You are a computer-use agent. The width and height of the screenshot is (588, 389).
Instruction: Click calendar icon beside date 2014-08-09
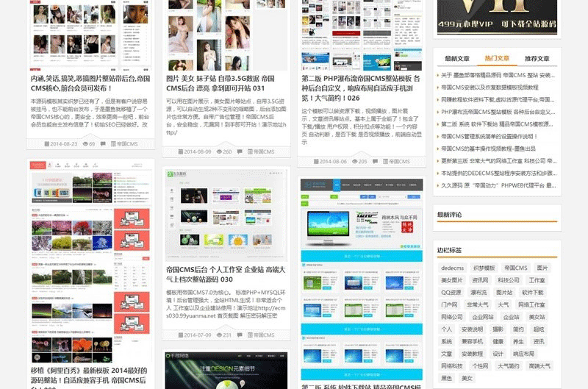coord(181,152)
